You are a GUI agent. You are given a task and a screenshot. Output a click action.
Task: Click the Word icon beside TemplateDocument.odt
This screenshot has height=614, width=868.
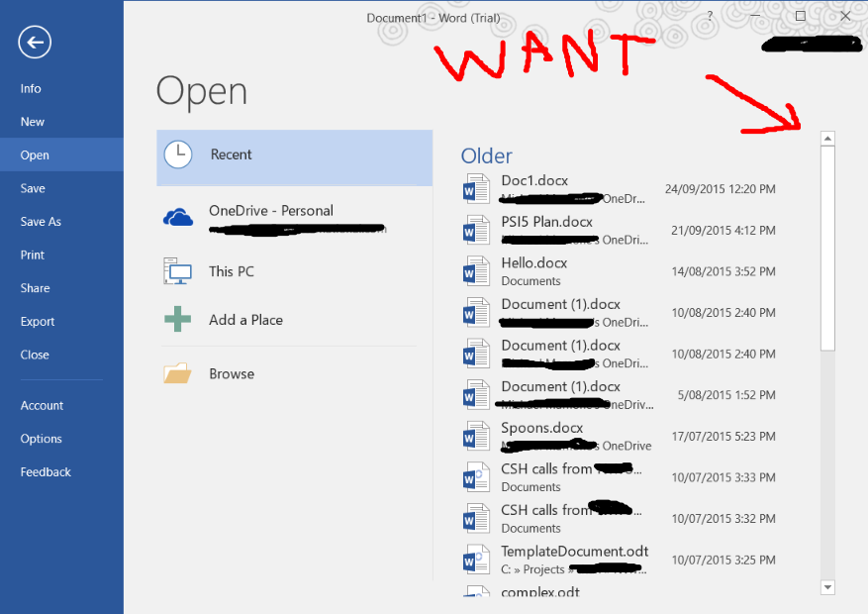pos(476,560)
